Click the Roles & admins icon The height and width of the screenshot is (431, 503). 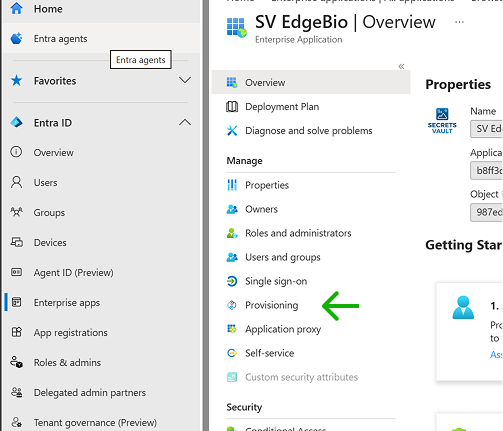point(16,362)
